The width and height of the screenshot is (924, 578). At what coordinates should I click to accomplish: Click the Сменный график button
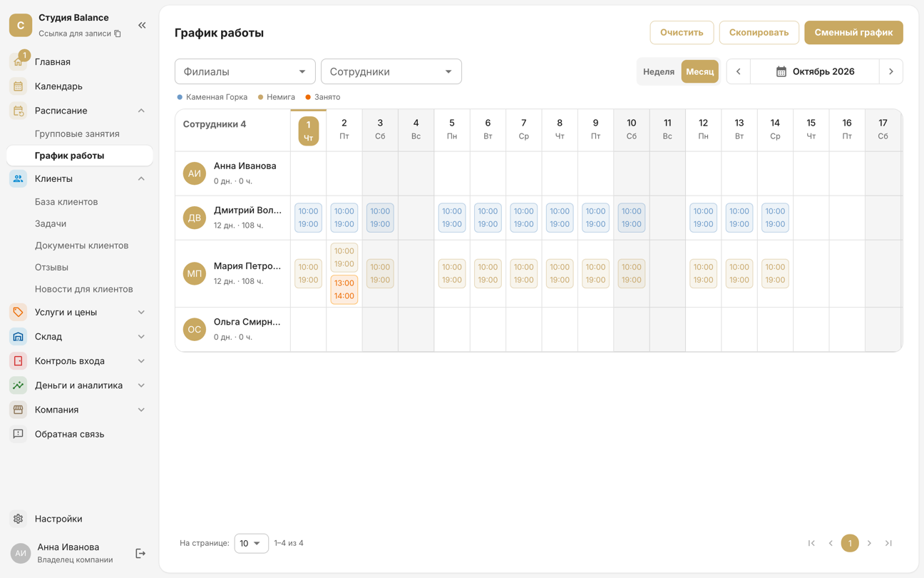853,32
